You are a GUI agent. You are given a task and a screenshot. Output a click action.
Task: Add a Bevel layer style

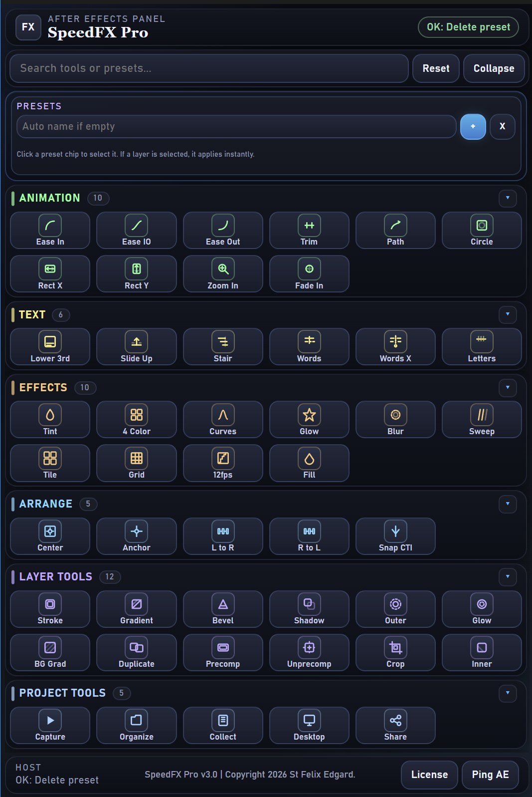click(x=223, y=609)
